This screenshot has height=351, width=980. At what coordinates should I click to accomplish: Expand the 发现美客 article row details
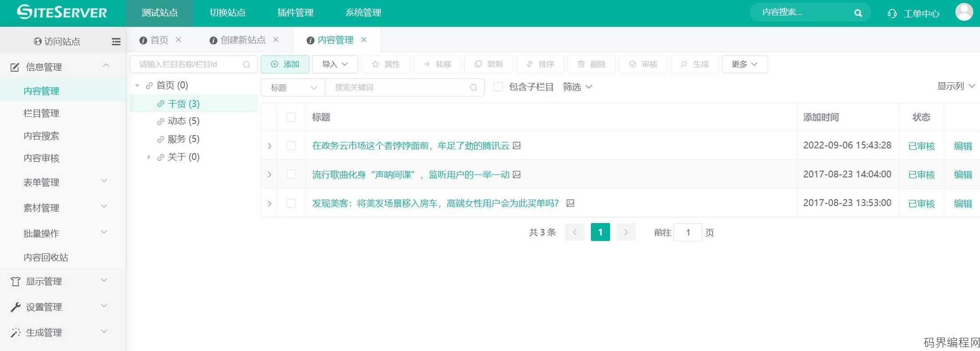click(x=269, y=203)
